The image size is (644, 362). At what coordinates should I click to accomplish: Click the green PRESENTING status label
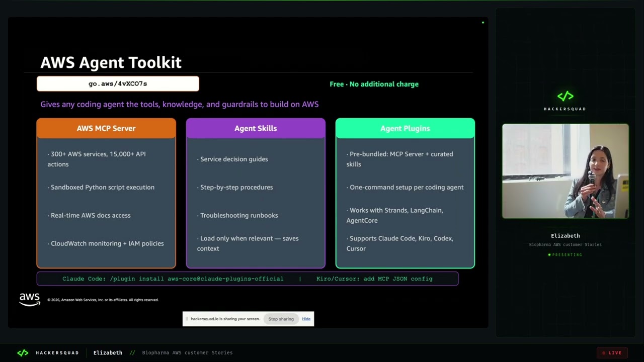point(565,255)
